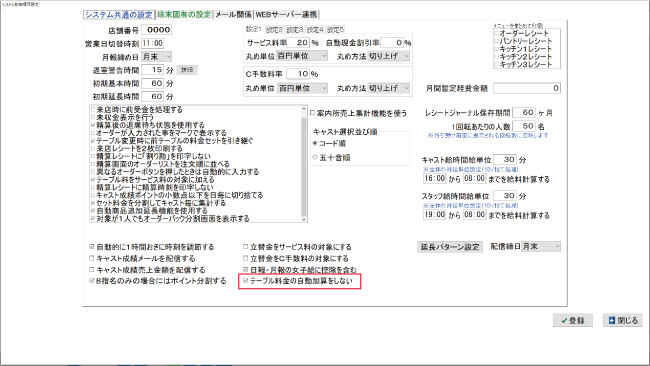Enable キャスト成績売上金額を配信する checkbox
The width and height of the screenshot is (650, 366).
(x=92, y=269)
